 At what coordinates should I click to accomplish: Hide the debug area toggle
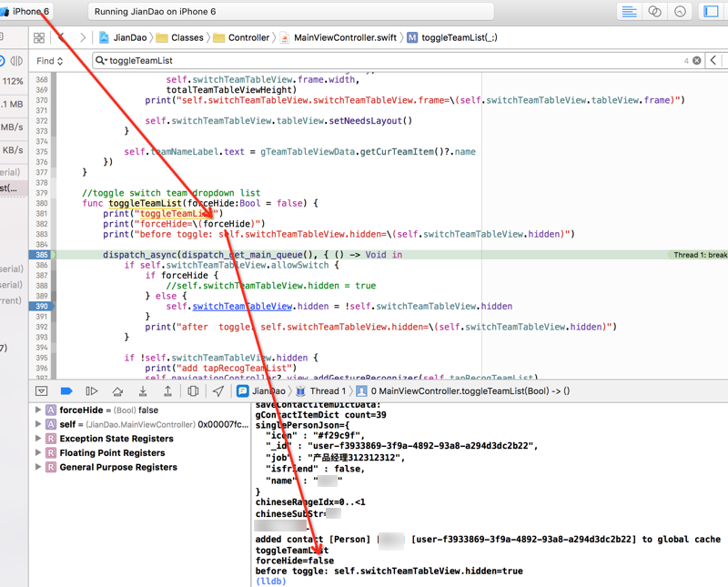41,391
